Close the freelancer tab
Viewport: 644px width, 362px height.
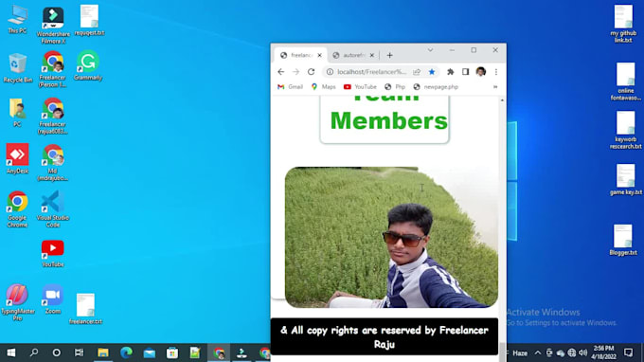(x=319, y=55)
